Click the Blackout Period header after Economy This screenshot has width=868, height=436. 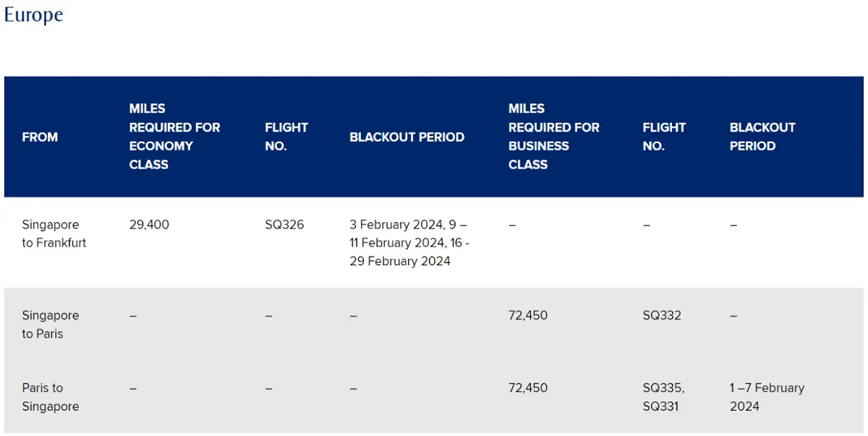(x=407, y=137)
